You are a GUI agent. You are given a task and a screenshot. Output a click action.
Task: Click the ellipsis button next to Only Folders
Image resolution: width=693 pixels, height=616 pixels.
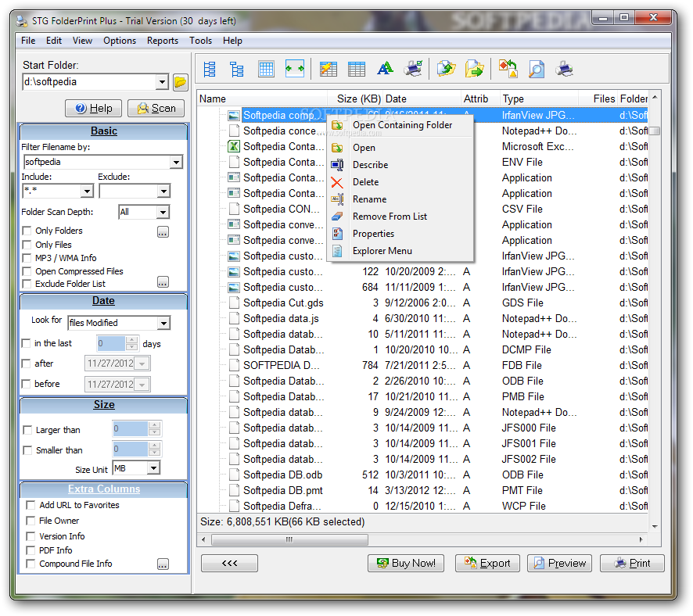point(163,232)
